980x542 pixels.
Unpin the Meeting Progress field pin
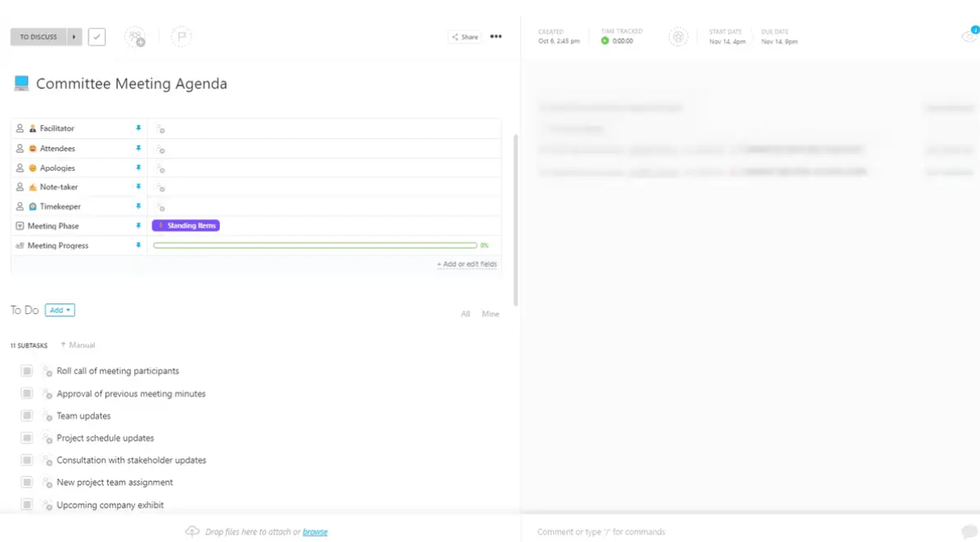[x=138, y=245]
